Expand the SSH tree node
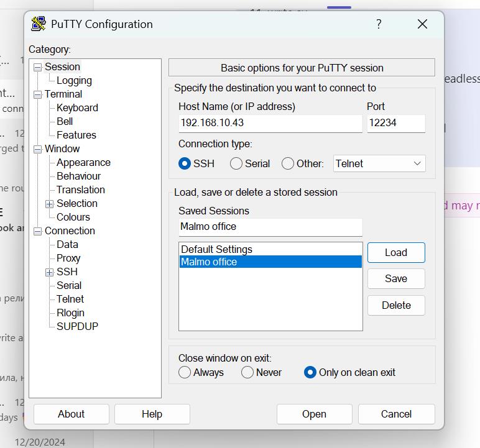This screenshot has width=480, height=448. click(x=49, y=272)
